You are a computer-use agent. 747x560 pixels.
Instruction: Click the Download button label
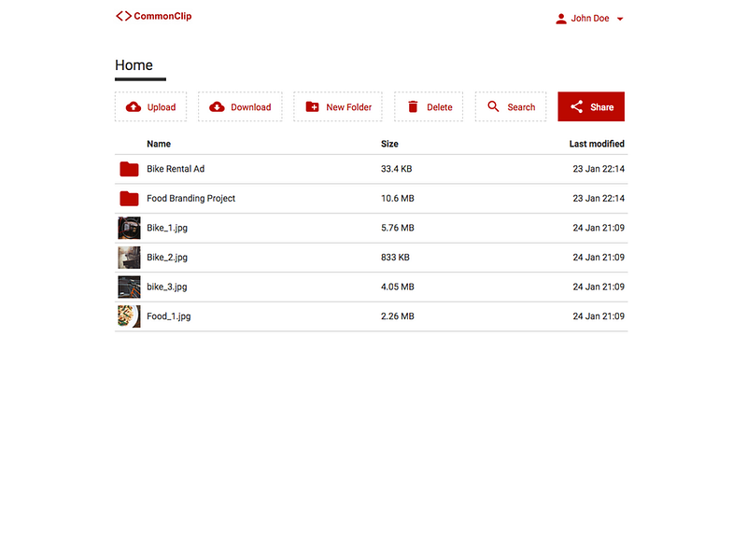[251, 107]
